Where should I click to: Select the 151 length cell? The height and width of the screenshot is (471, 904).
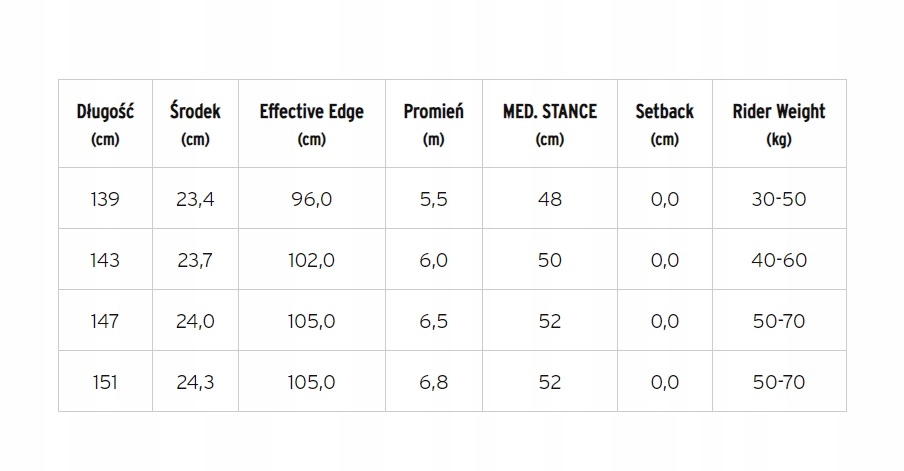(105, 382)
